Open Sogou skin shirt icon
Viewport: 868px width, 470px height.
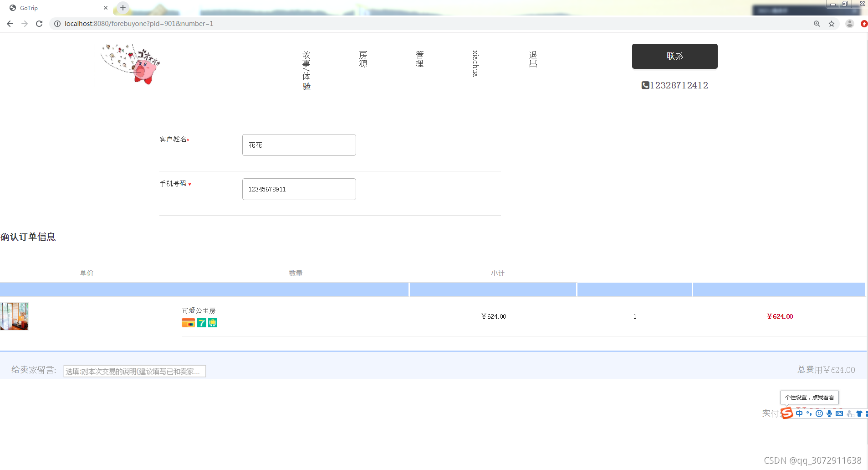click(x=859, y=413)
